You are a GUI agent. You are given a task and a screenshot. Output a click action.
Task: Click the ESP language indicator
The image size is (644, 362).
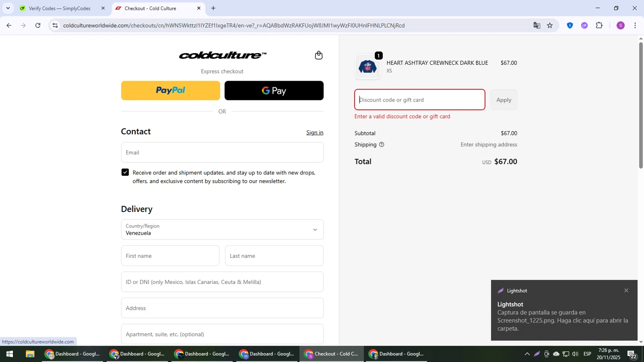587,354
